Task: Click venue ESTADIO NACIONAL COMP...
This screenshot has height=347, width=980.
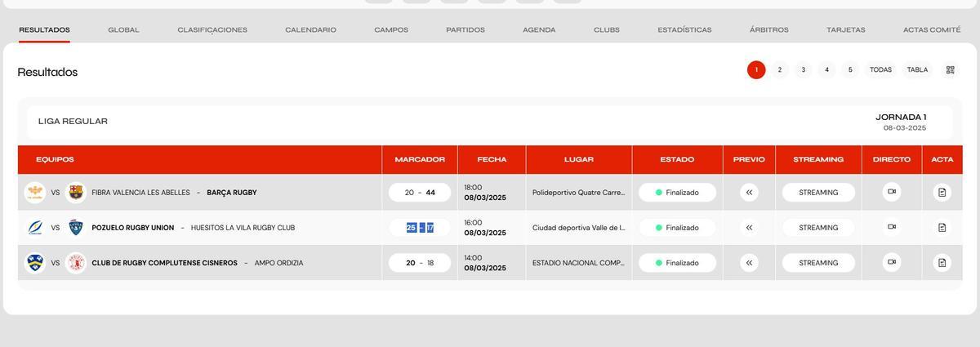Action: (578, 263)
